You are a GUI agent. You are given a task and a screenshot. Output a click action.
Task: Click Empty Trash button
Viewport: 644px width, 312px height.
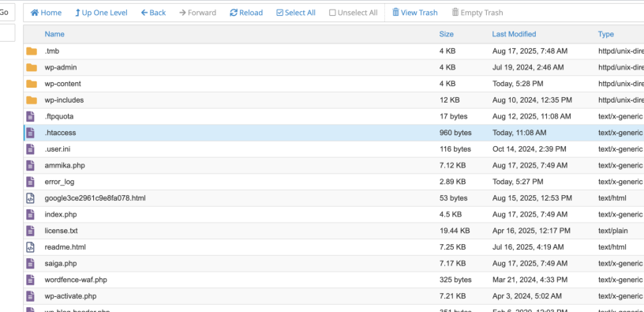(477, 13)
